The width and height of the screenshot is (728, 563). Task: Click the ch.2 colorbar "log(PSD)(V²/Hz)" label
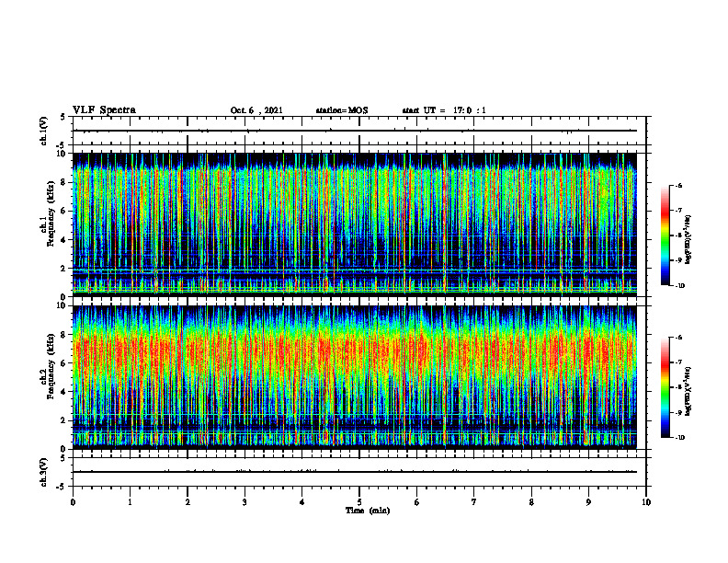click(x=688, y=391)
